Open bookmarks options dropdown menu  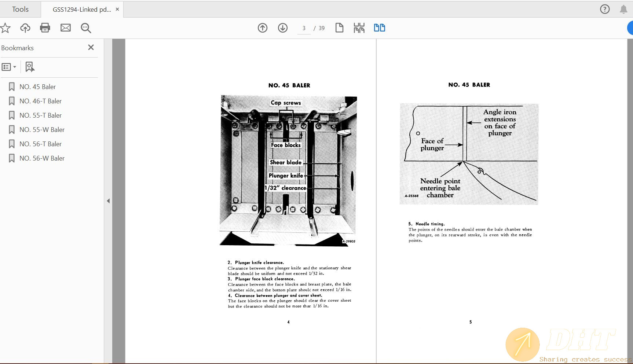[x=9, y=67]
